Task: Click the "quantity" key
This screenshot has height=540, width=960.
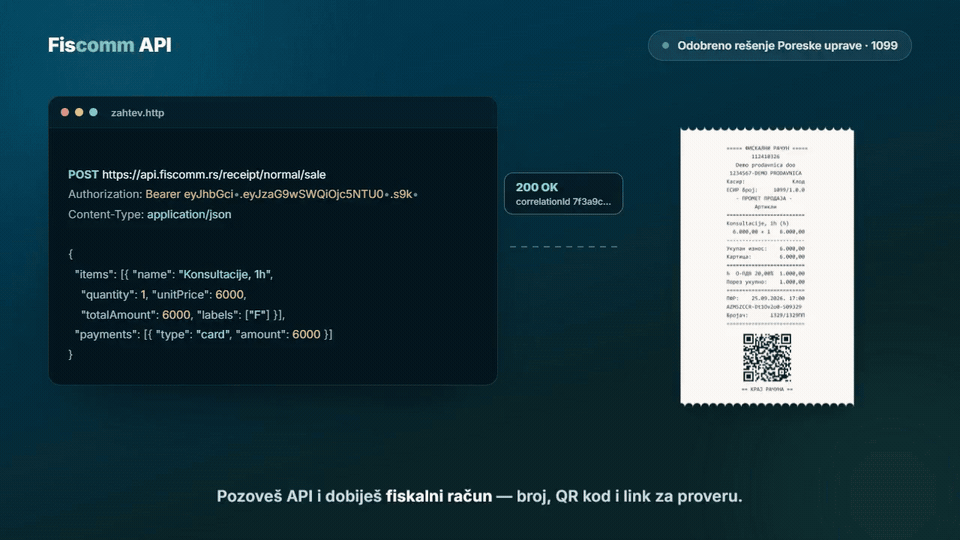Action: click(x=109, y=294)
